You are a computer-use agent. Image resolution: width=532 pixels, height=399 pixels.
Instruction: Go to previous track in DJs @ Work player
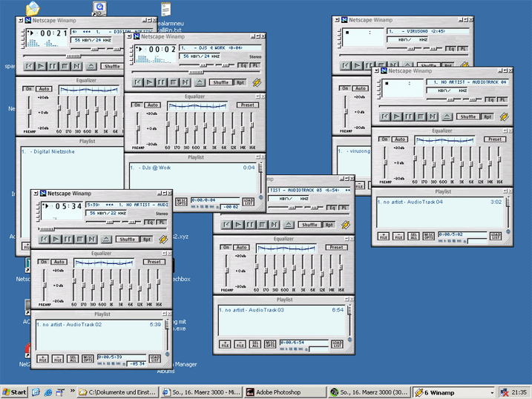click(137, 82)
